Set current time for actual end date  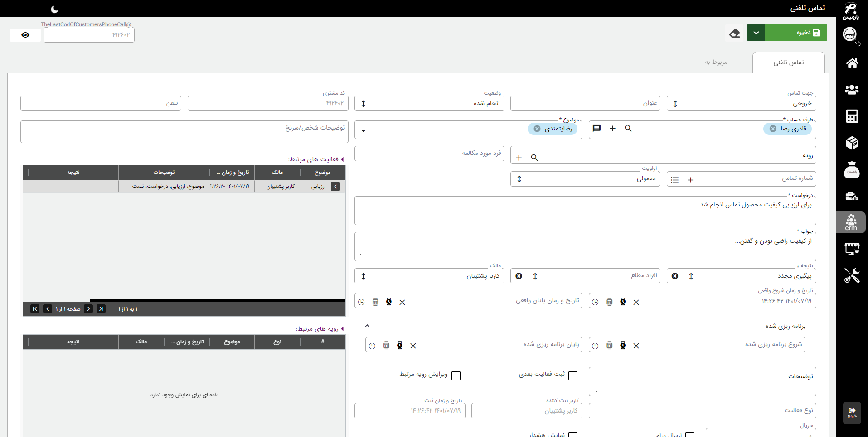coord(389,302)
